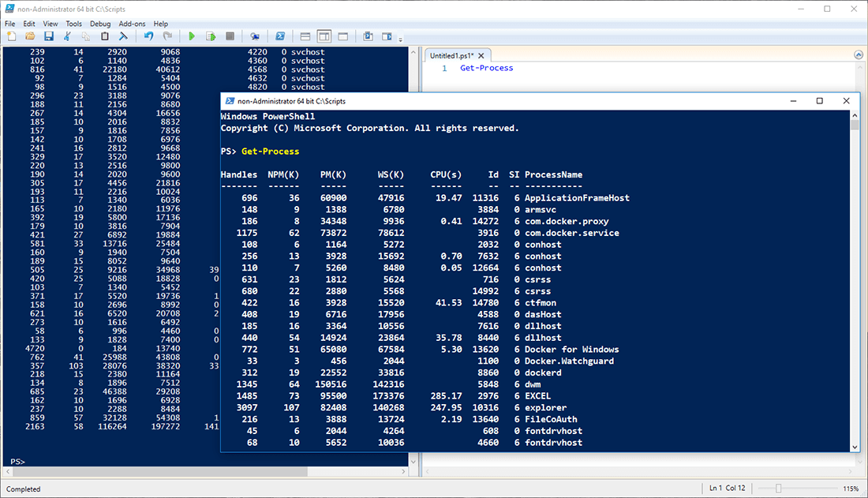Open a New Remote PowerShell Tab
Viewport: 868px width, 498px height.
pos(255,36)
